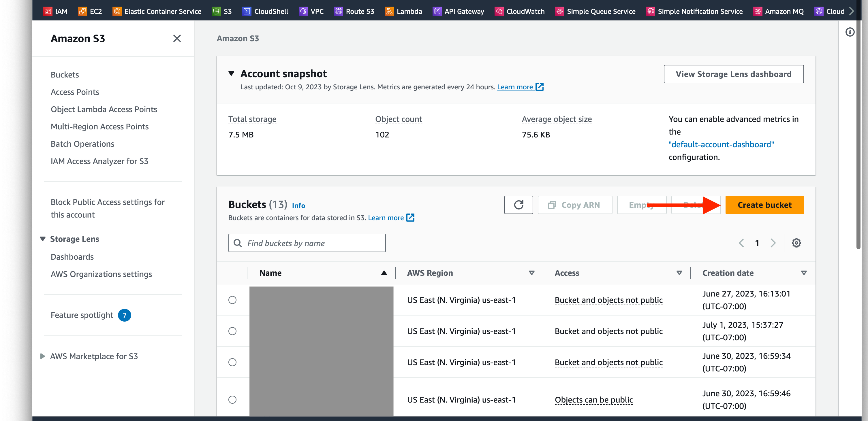The width and height of the screenshot is (868, 421).
Task: Go to next page of buckets
Action: tap(773, 243)
